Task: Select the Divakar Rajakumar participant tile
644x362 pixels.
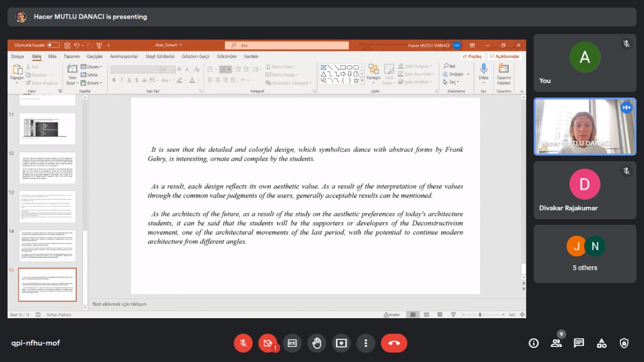Action: point(585,190)
